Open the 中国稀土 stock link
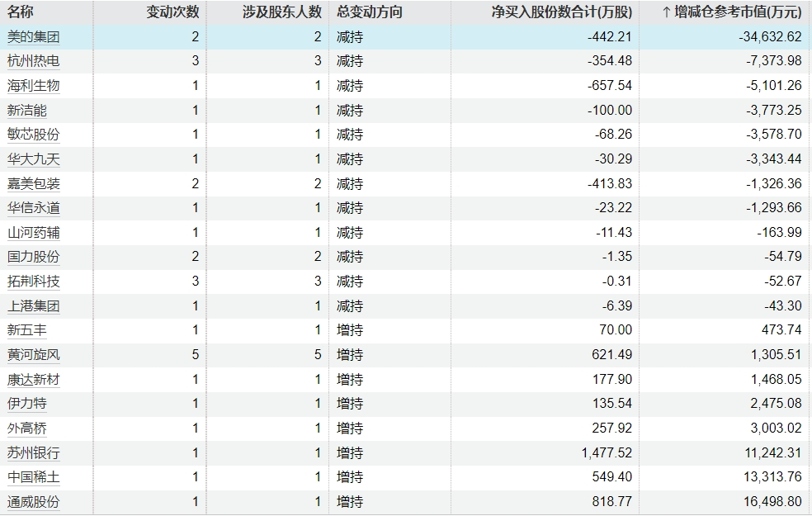The height and width of the screenshot is (516, 812). pyautogui.click(x=33, y=477)
